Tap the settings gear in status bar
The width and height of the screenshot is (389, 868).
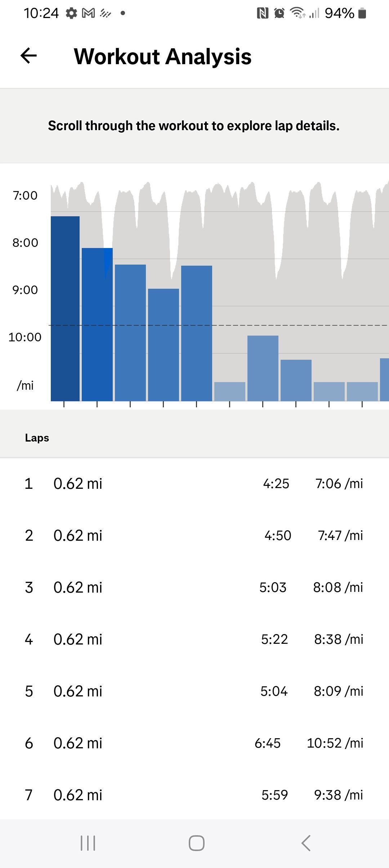71,13
